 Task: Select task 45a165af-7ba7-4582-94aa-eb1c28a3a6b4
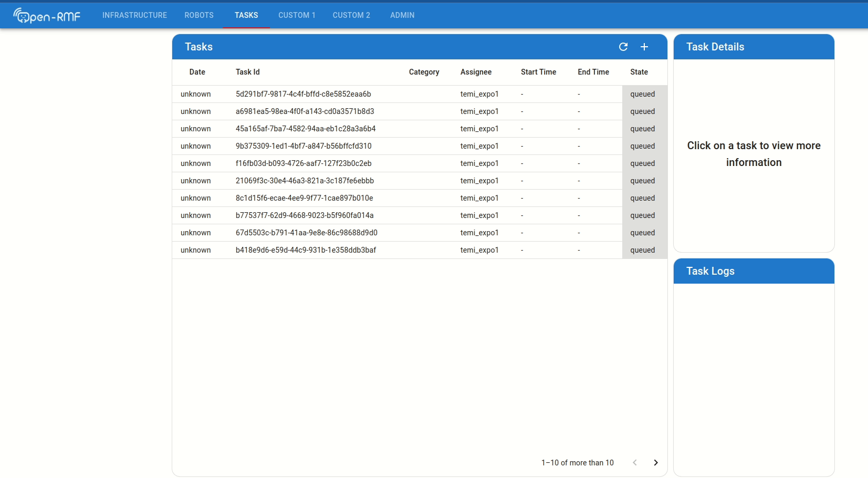(420, 129)
